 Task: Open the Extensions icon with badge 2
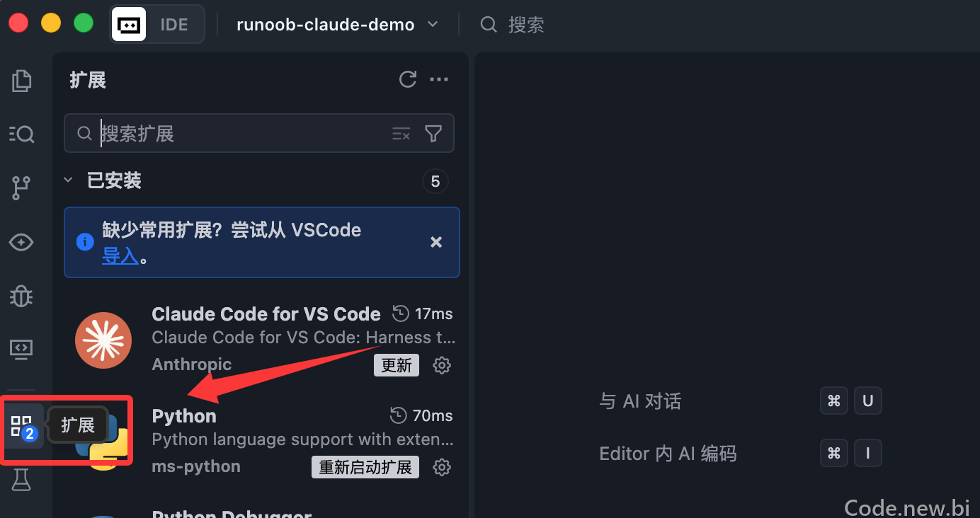(23, 427)
